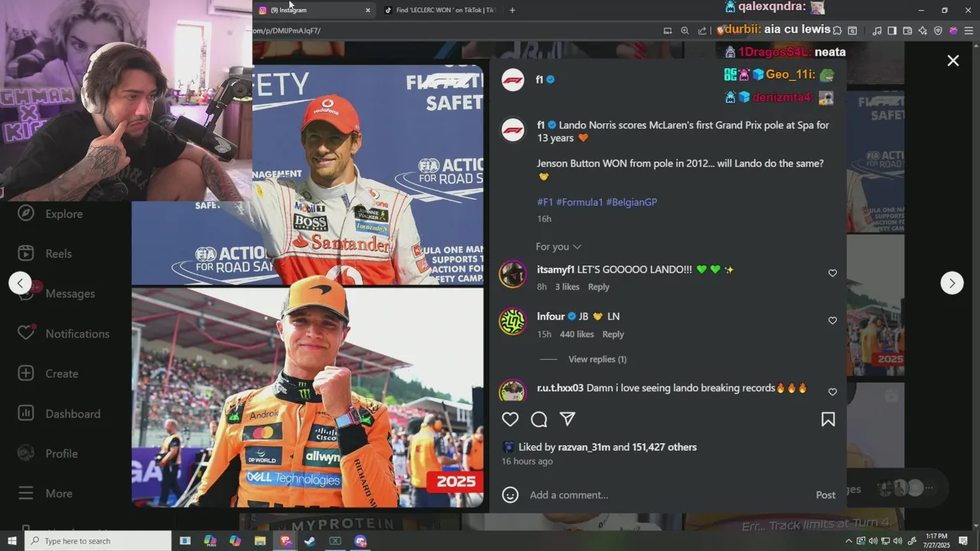Open 440 likes on lnfour's comment
Viewport: 980px width, 551px height.
[577, 334]
